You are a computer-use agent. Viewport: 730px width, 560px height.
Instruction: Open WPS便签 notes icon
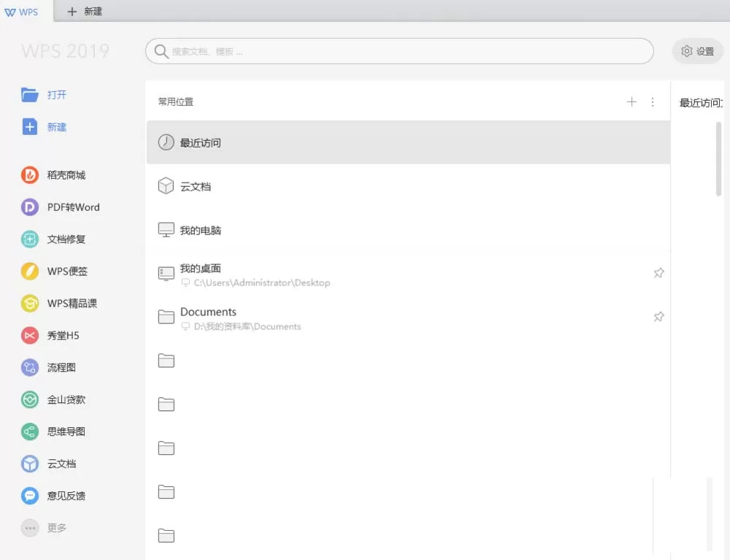click(30, 272)
